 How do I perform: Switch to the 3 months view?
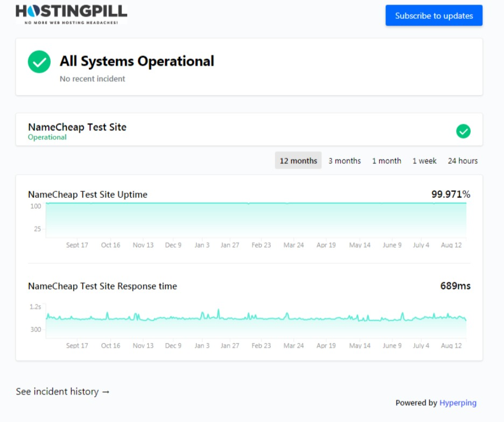click(x=345, y=161)
